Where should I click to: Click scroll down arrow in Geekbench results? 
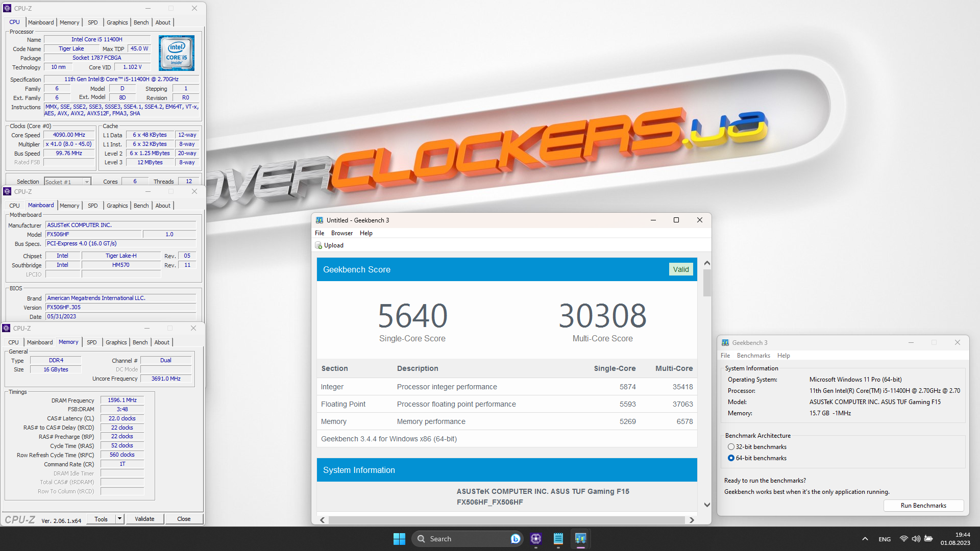coord(707,505)
